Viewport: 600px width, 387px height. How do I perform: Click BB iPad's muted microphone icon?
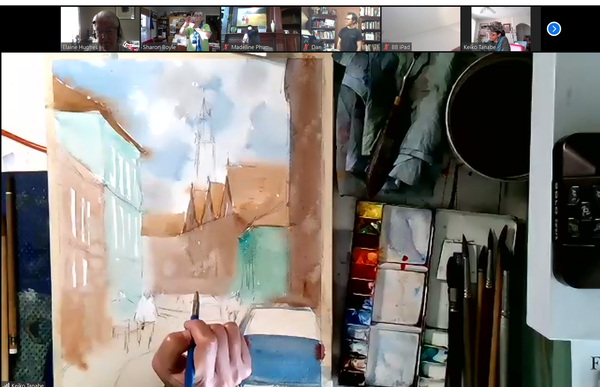coord(386,47)
